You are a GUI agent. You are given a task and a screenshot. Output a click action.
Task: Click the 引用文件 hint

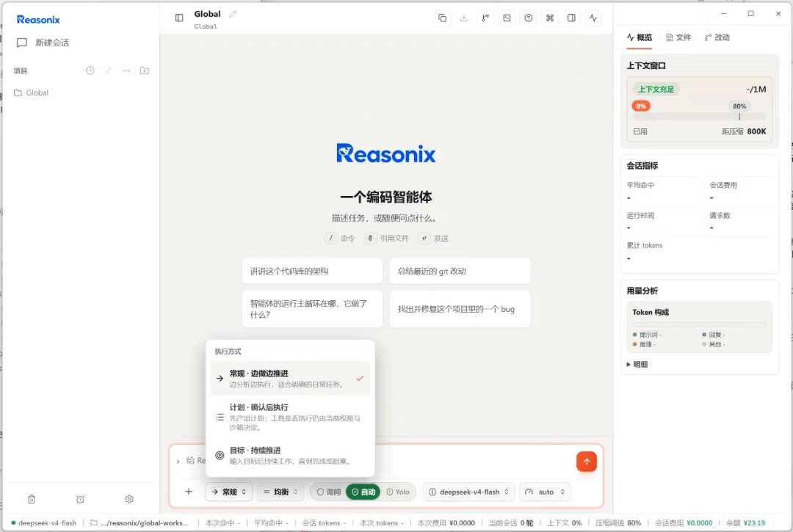tap(387, 238)
